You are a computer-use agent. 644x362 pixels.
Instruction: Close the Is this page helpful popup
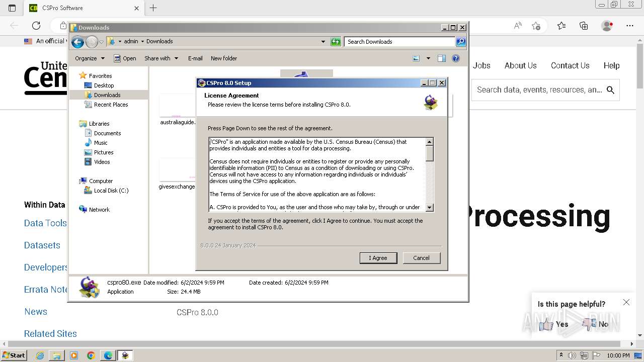[x=626, y=302]
